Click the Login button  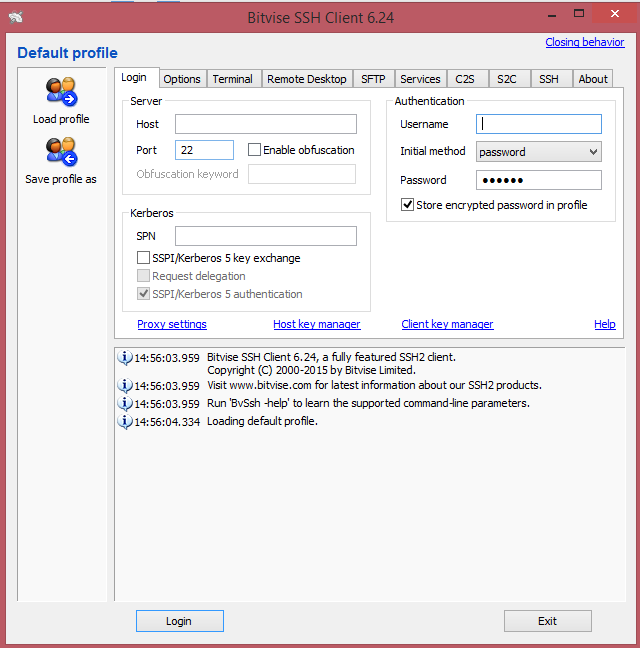coord(180,621)
